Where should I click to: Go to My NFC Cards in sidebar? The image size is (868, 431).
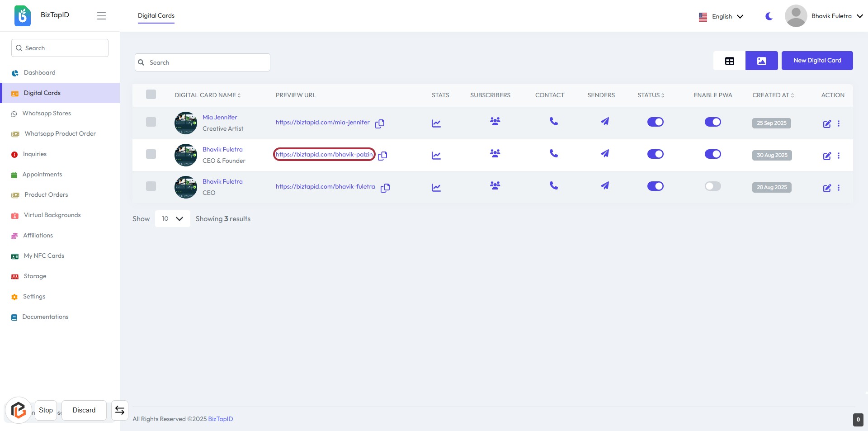(x=44, y=256)
